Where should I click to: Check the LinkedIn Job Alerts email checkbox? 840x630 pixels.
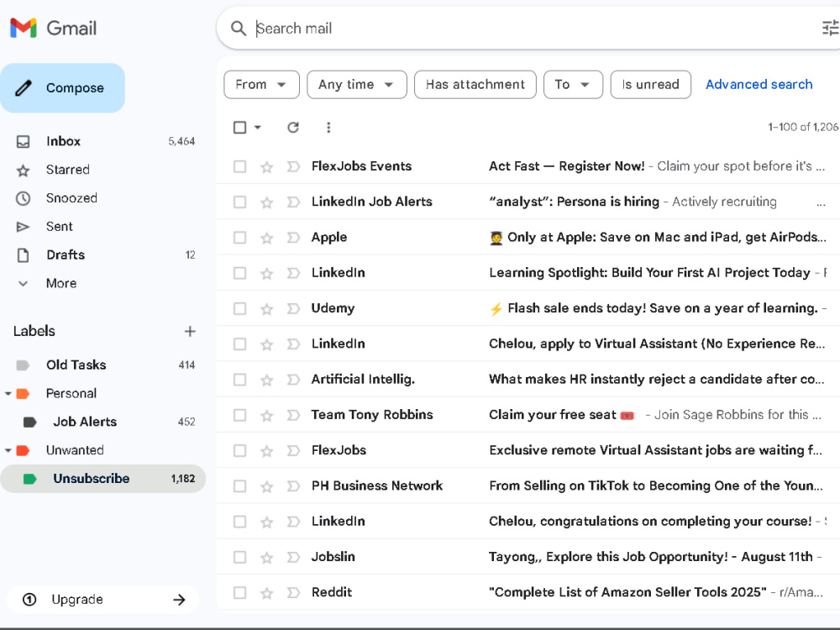[240, 202]
